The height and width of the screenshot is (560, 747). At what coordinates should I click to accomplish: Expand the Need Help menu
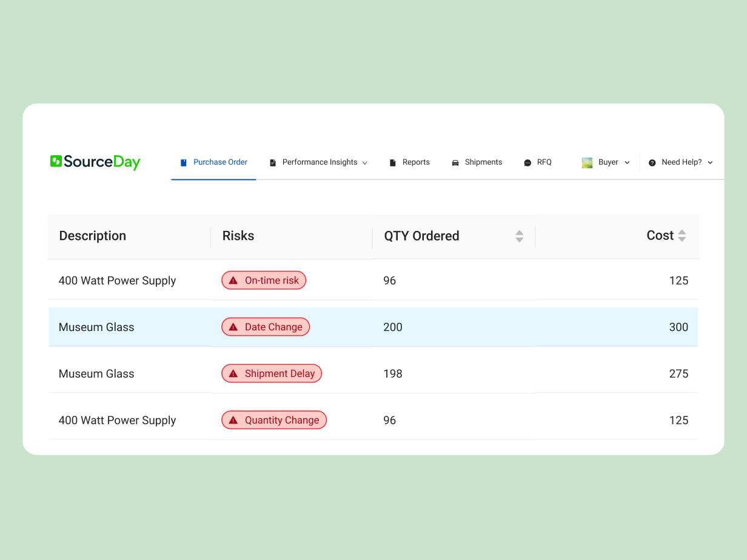(710, 162)
